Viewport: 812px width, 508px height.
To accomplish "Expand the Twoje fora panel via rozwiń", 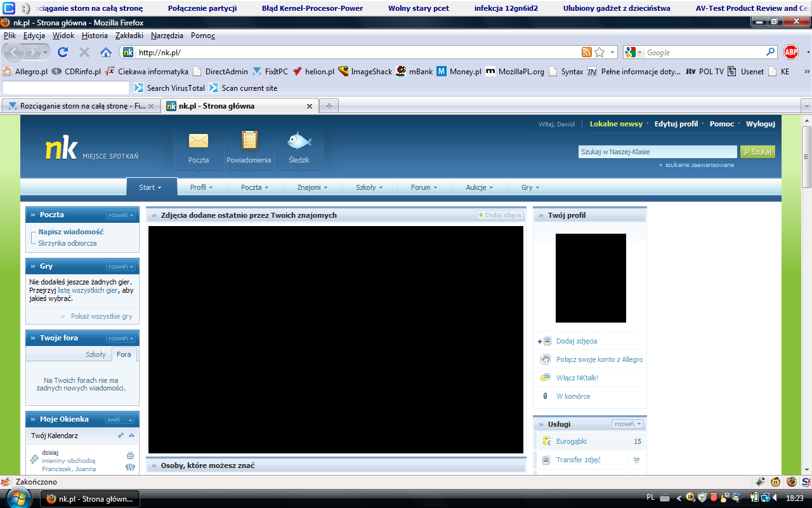I will pos(121,338).
